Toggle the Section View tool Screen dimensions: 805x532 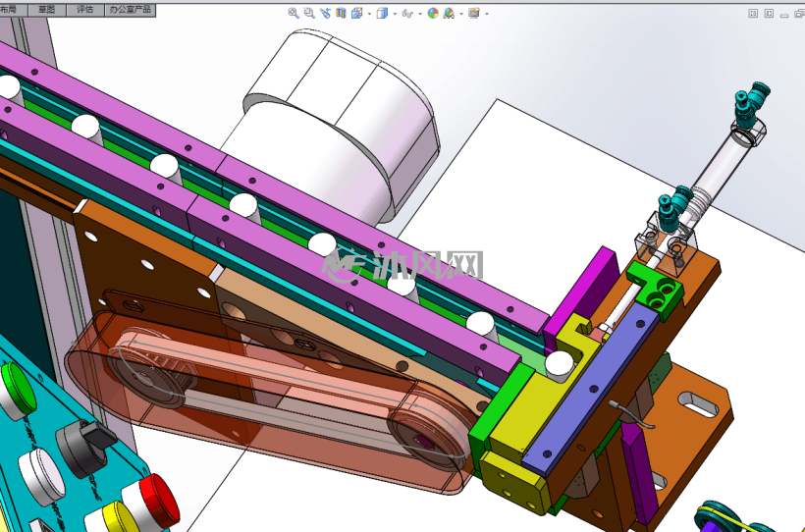click(x=341, y=14)
